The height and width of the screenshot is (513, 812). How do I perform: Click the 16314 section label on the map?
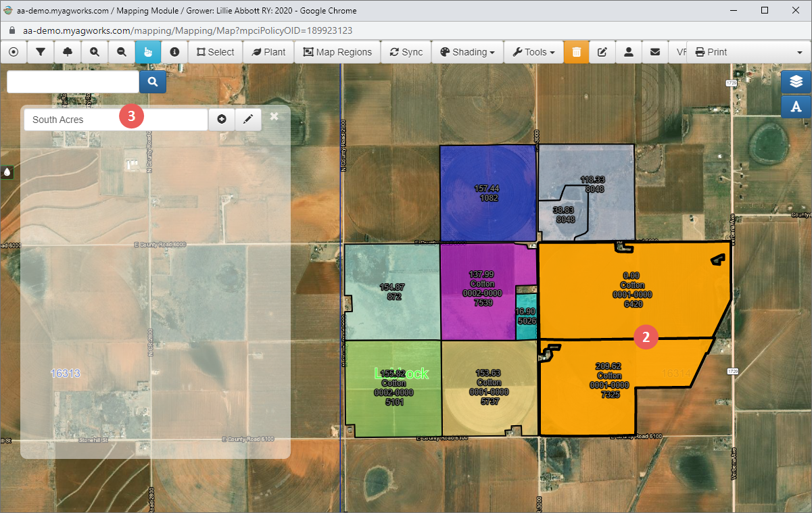click(676, 373)
